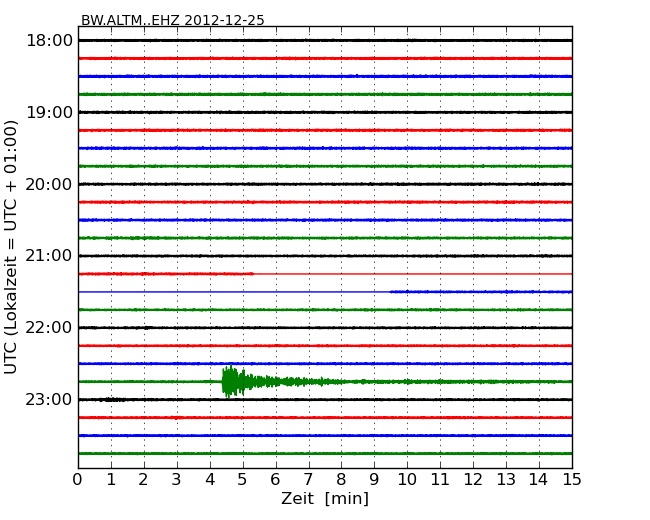This screenshot has height=520, width=650.
Task: Click x-axis tick label 7
Action: tap(308, 479)
